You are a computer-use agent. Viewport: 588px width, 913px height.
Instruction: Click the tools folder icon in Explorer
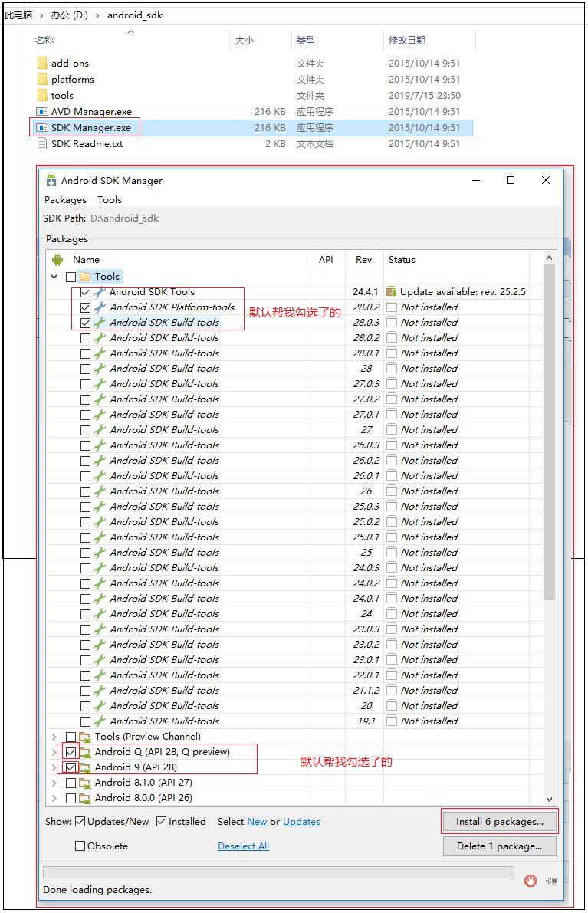[42, 96]
